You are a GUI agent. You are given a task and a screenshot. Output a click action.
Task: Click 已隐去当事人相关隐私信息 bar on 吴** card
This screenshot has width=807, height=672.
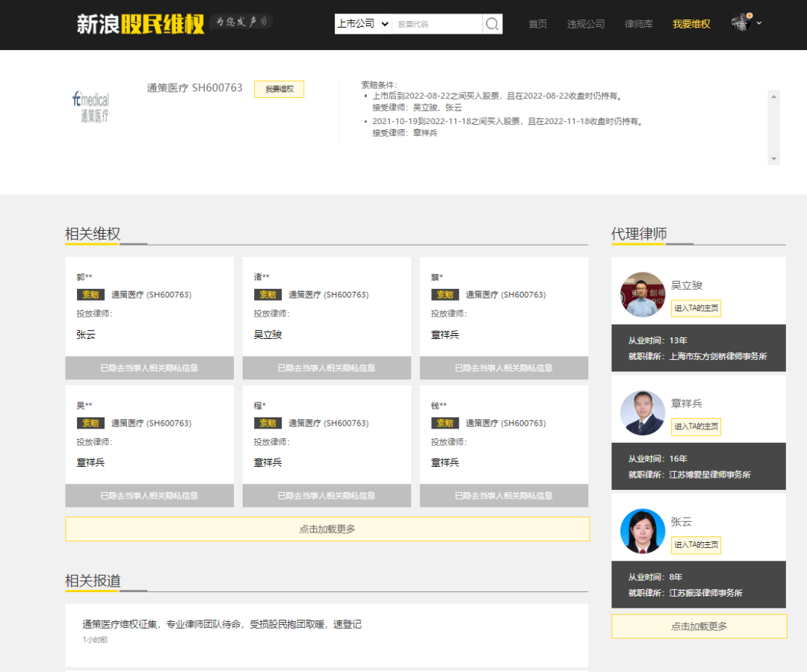(149, 496)
